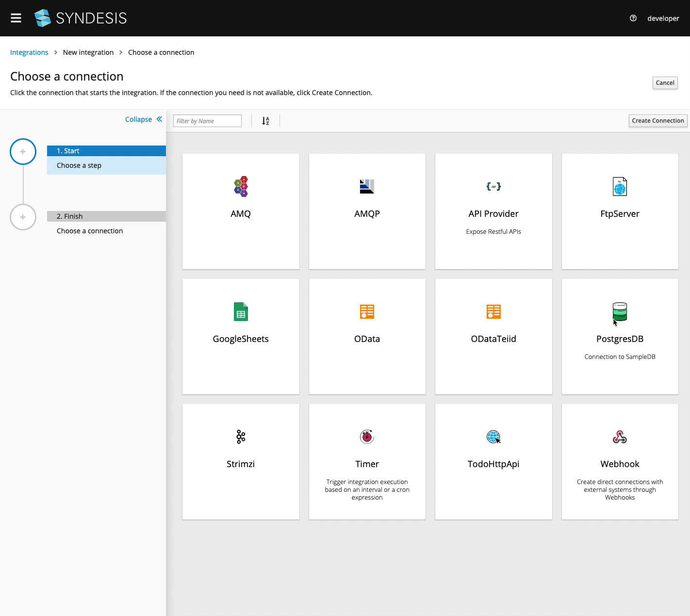Image resolution: width=690 pixels, height=616 pixels.
Task: Choose the TodoHttpApi connection title
Action: click(493, 464)
